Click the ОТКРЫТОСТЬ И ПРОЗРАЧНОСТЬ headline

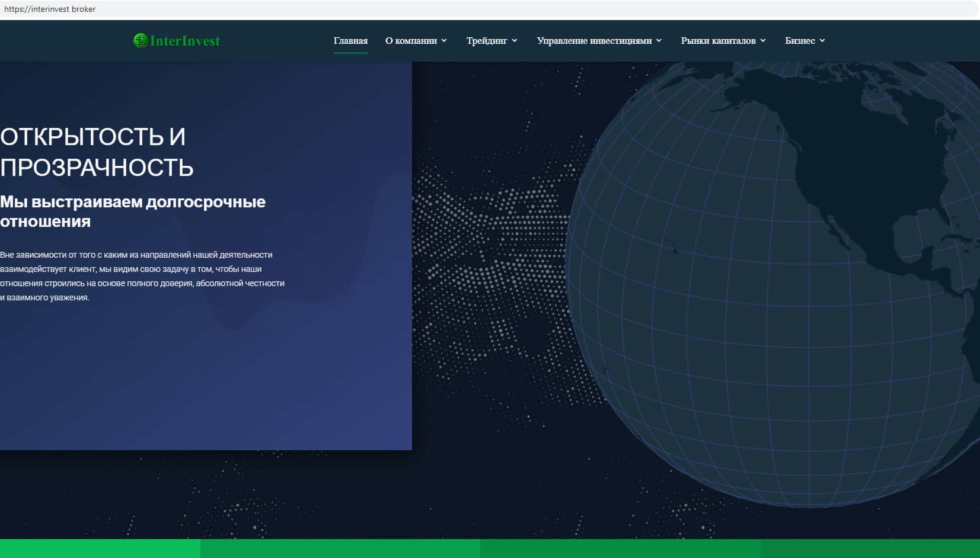(x=97, y=152)
